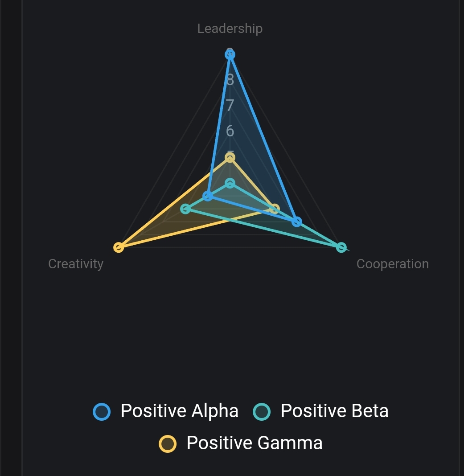
Task: Select the teal Beta point at Cooperation corner
Action: click(x=341, y=247)
